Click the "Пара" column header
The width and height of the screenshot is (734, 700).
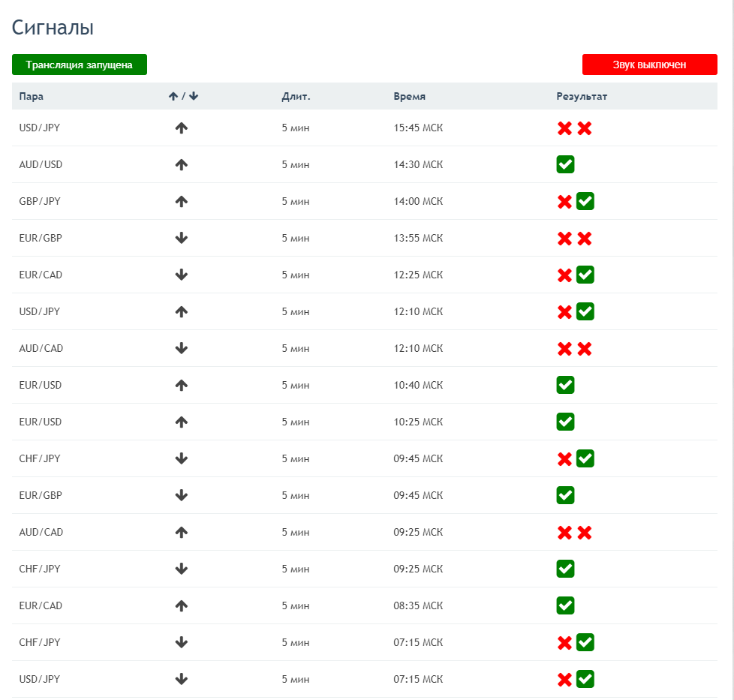(x=32, y=96)
